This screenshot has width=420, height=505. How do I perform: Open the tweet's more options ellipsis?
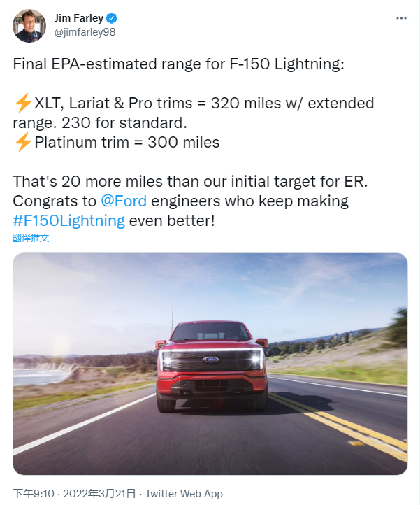[401, 18]
